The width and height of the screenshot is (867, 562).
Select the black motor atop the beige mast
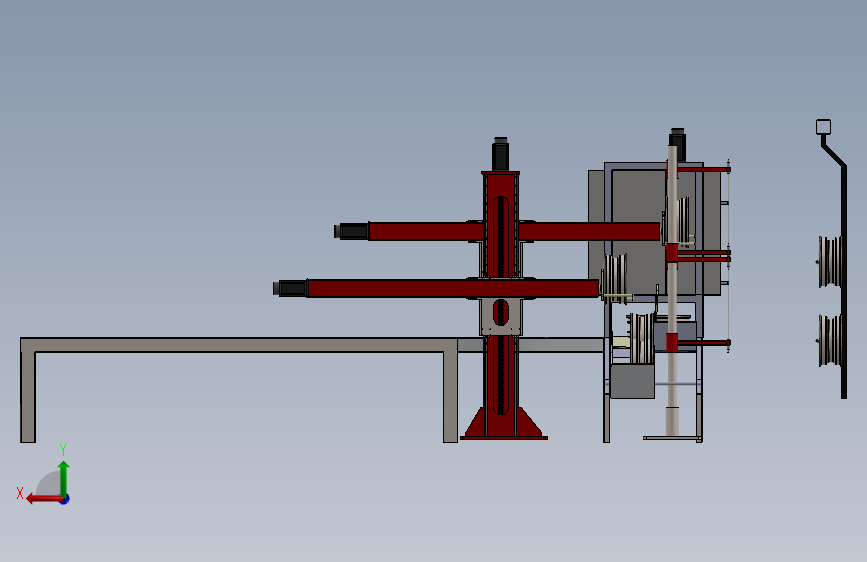pyautogui.click(x=678, y=143)
